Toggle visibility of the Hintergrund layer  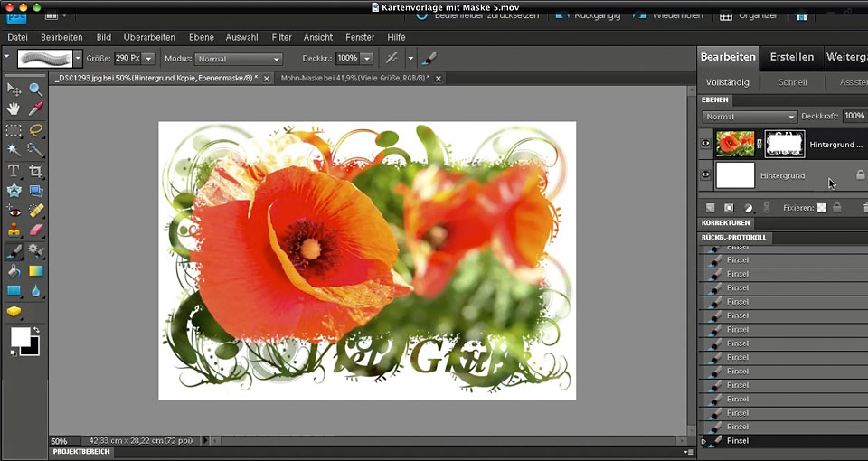(706, 175)
